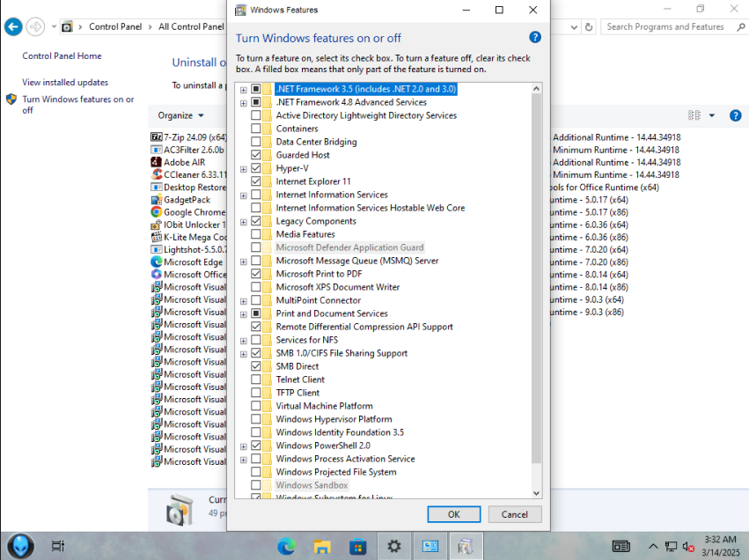Select the Google Chrome program icon
This screenshot has height=560, width=749.
pyautogui.click(x=156, y=211)
